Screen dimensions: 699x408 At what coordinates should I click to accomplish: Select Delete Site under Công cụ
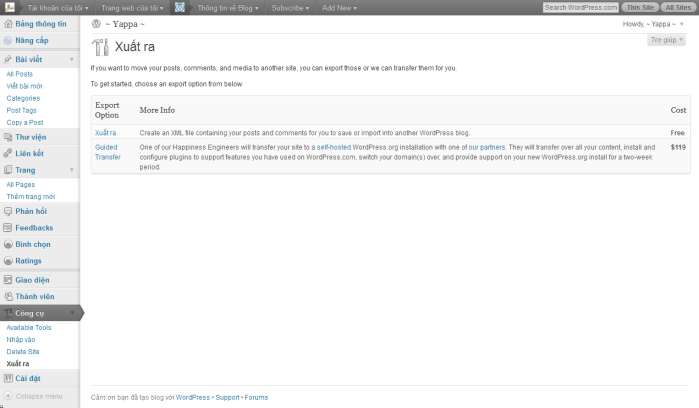click(23, 352)
